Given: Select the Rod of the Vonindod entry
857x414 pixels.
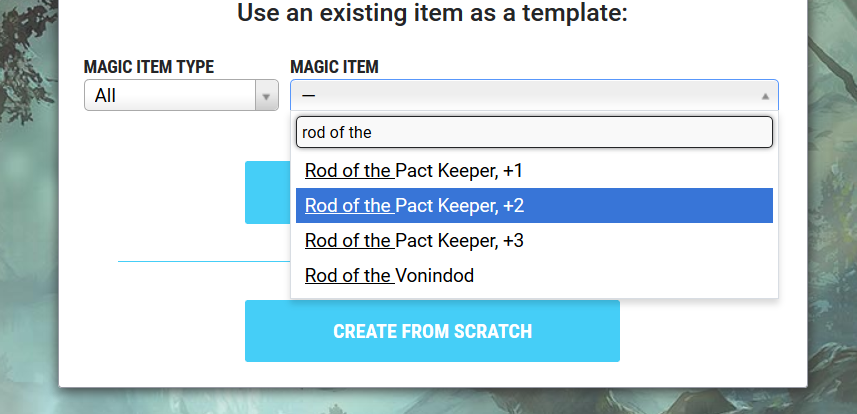Looking at the screenshot, I should [x=534, y=276].
